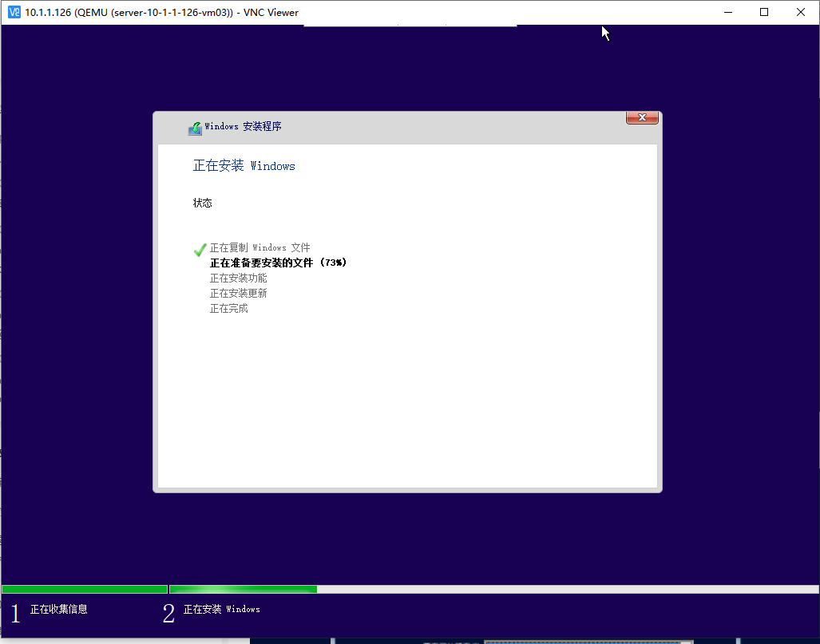
Task: Click the stage 1 green progress bar
Action: click(x=85, y=589)
